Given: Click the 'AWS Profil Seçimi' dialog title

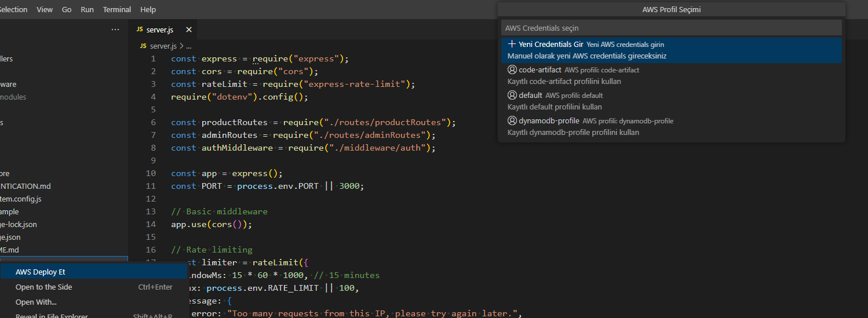Looking at the screenshot, I should tap(672, 10).
